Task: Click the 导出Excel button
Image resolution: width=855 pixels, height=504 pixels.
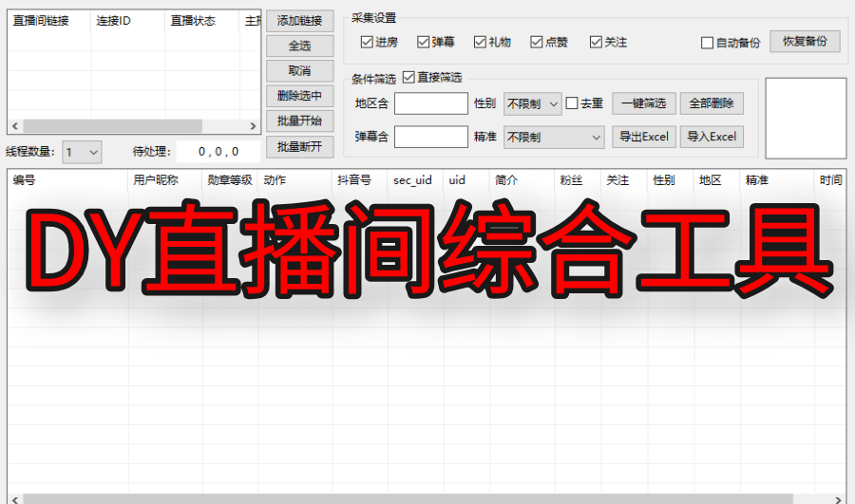Action: [x=643, y=138]
